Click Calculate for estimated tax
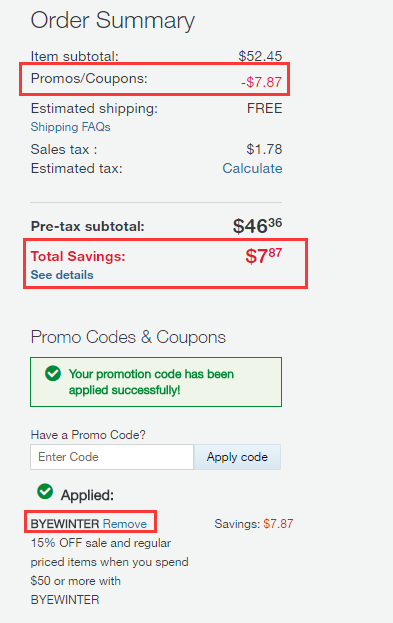Image resolution: width=393 pixels, height=623 pixels. 252,168
